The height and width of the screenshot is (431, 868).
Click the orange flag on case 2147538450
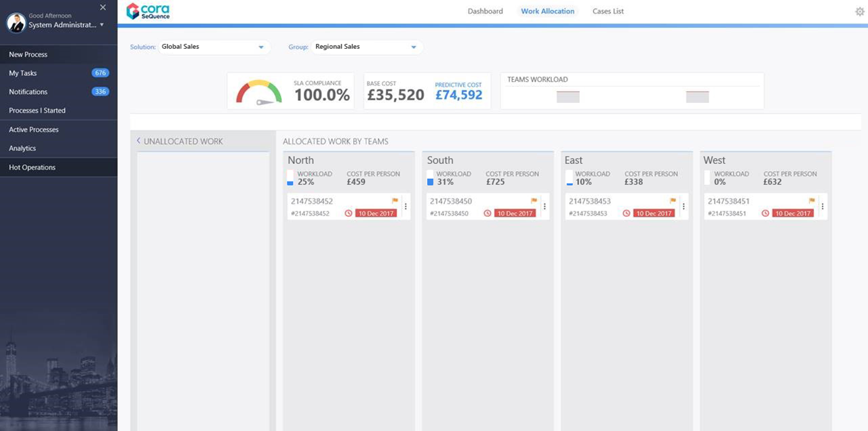point(534,201)
